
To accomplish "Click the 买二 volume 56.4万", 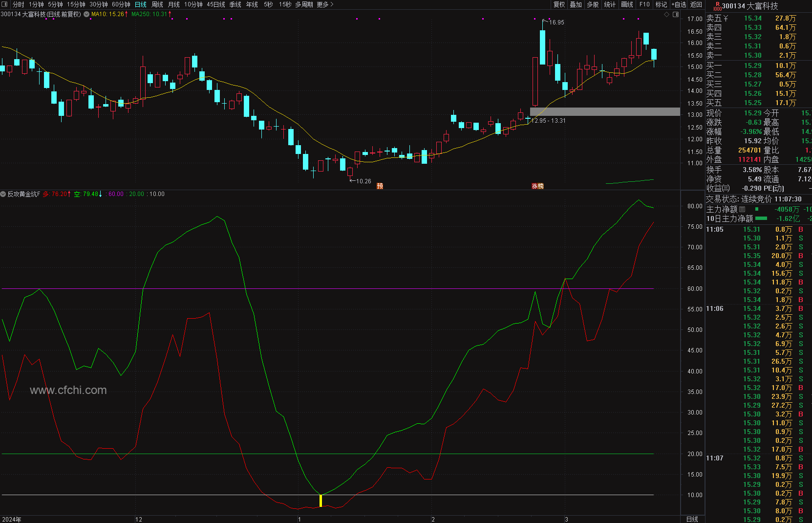I will [x=786, y=75].
